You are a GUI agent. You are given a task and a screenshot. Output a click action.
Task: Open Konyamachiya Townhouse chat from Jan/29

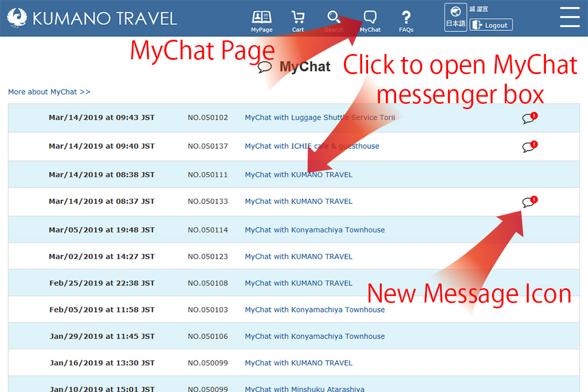[315, 336]
